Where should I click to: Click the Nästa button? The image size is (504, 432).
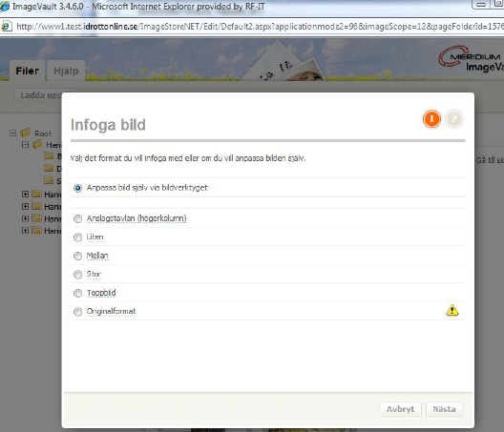(x=444, y=409)
